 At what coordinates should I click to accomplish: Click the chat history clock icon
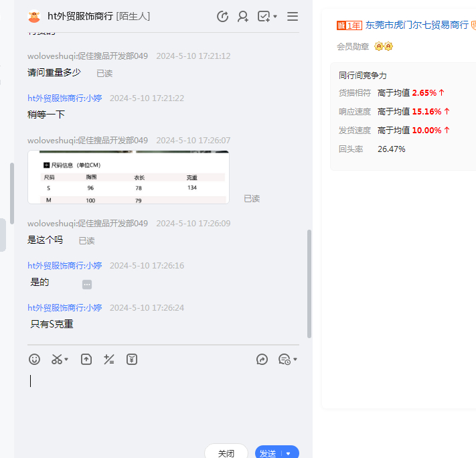tap(284, 360)
